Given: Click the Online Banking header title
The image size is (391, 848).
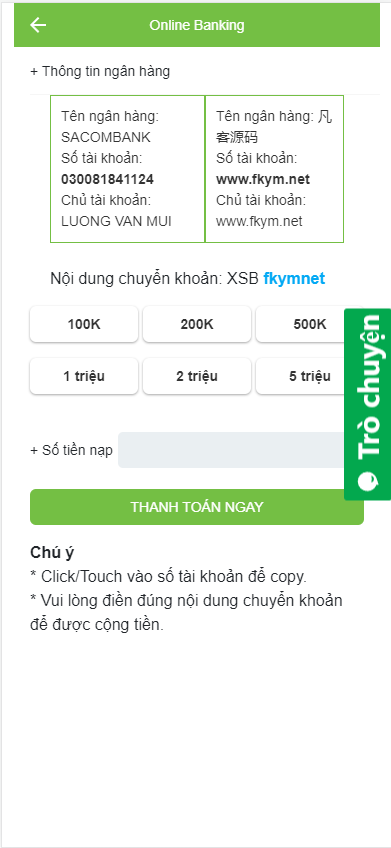Looking at the screenshot, I should point(197,25).
